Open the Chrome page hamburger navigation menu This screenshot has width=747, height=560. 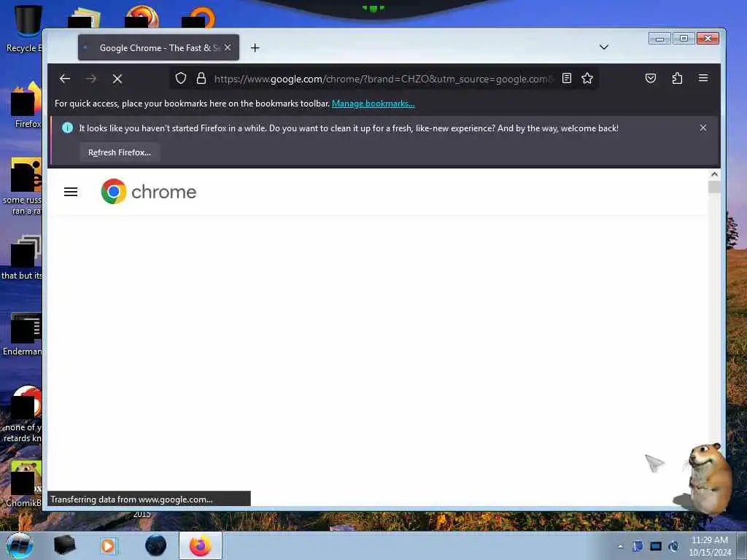[71, 192]
